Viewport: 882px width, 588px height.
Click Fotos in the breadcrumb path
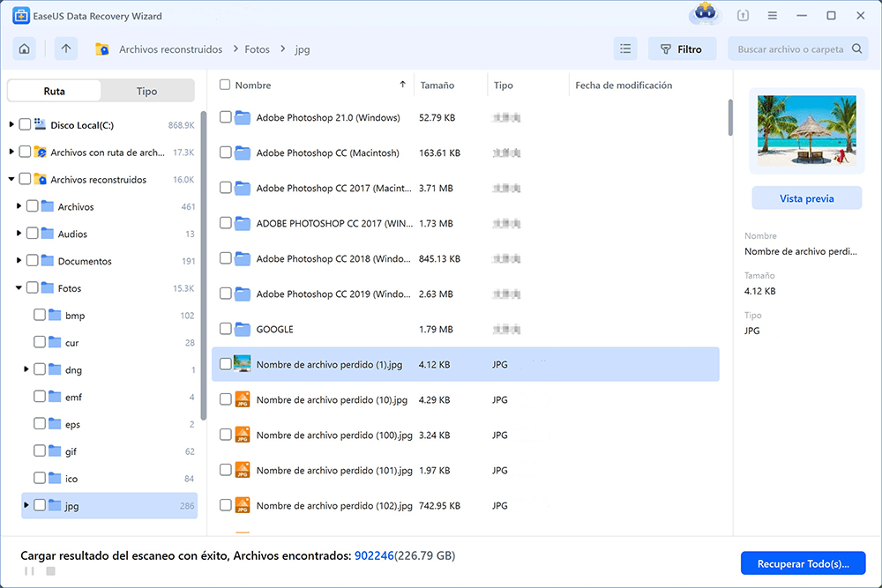(257, 48)
